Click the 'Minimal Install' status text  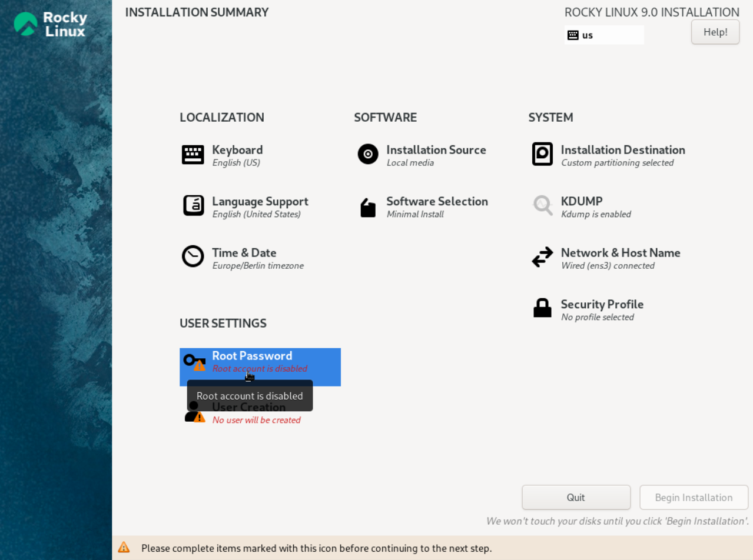pyautogui.click(x=415, y=215)
